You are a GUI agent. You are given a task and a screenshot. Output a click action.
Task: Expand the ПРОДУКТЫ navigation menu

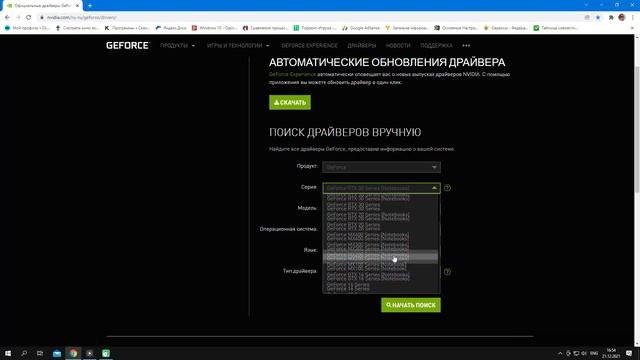[x=178, y=46]
